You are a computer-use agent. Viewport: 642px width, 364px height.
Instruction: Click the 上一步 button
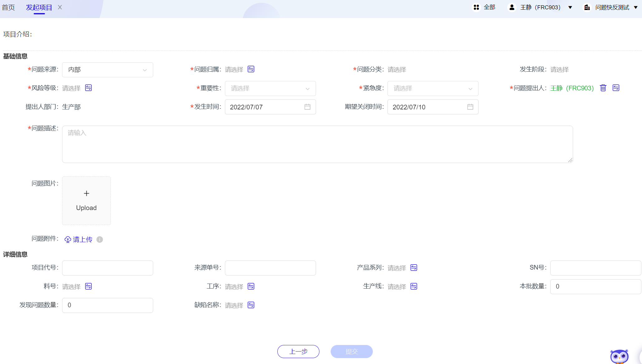click(x=298, y=352)
